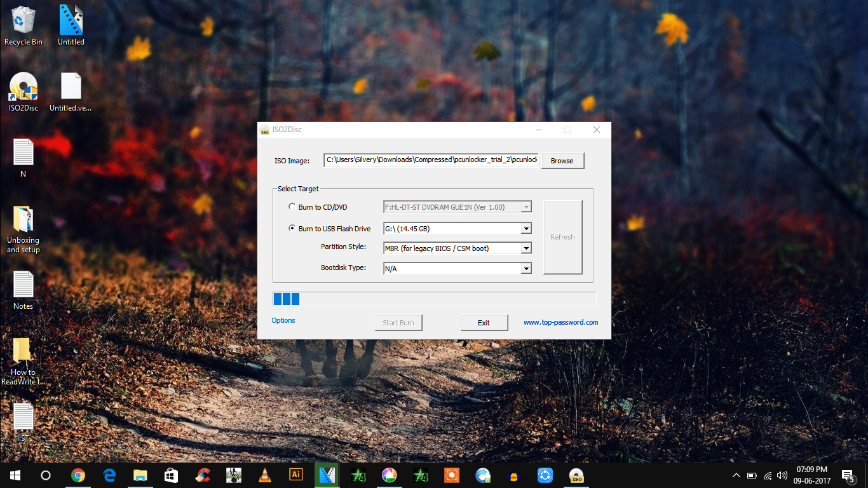Image resolution: width=868 pixels, height=488 pixels.
Task: Select the Unboxing and setup folder
Action: click(x=24, y=229)
